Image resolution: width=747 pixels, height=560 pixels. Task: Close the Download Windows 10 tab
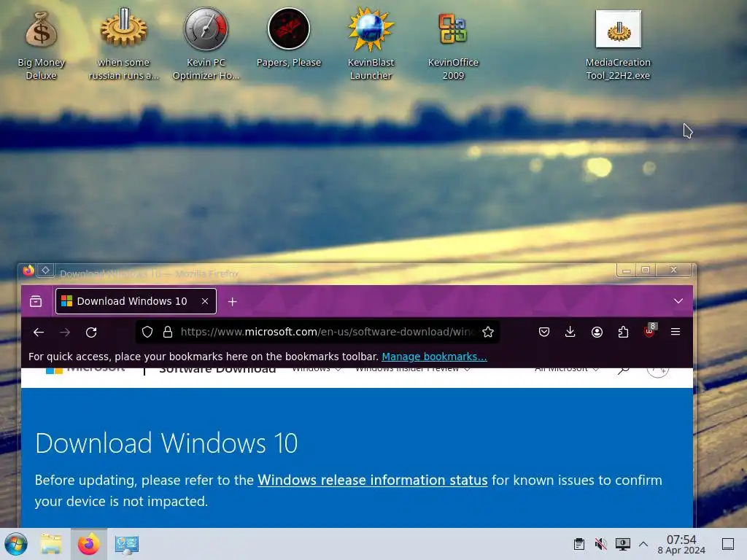[205, 301]
